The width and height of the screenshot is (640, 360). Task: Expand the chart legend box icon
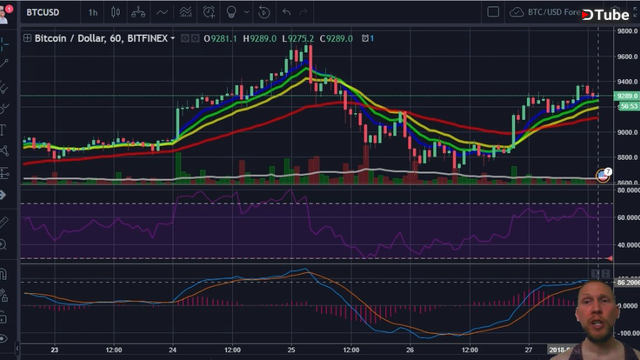point(27,38)
